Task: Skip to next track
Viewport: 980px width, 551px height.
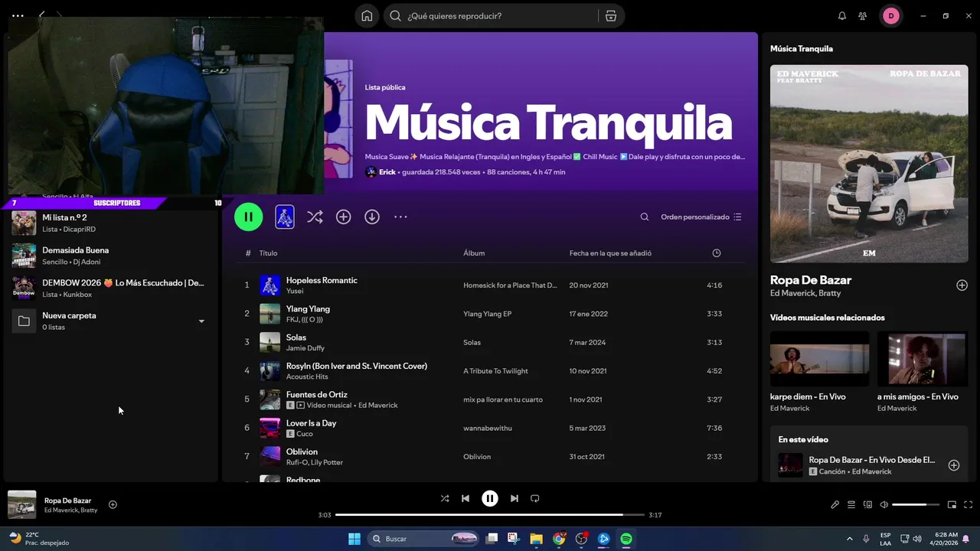Action: click(514, 498)
